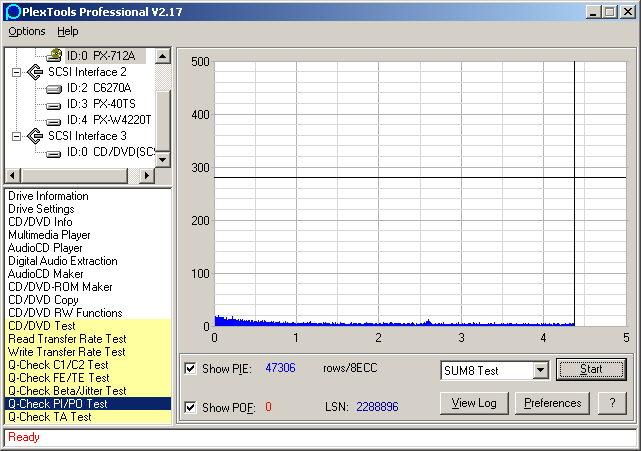This screenshot has height=451, width=641.
Task: Click the PX-712A drive icon
Action: (x=54, y=55)
